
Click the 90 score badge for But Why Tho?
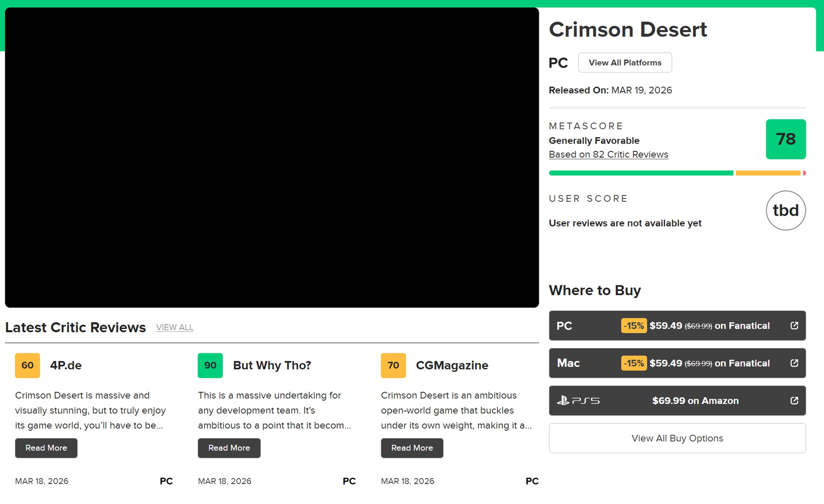[210, 365]
